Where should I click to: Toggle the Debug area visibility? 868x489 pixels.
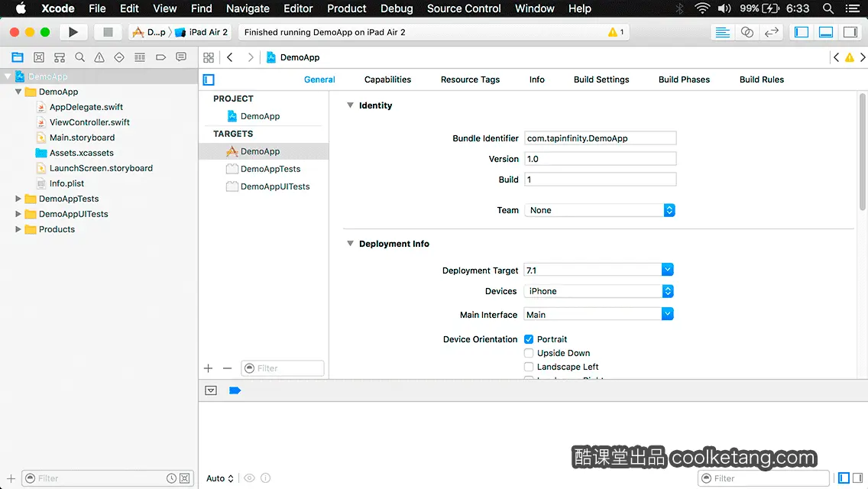(x=826, y=32)
